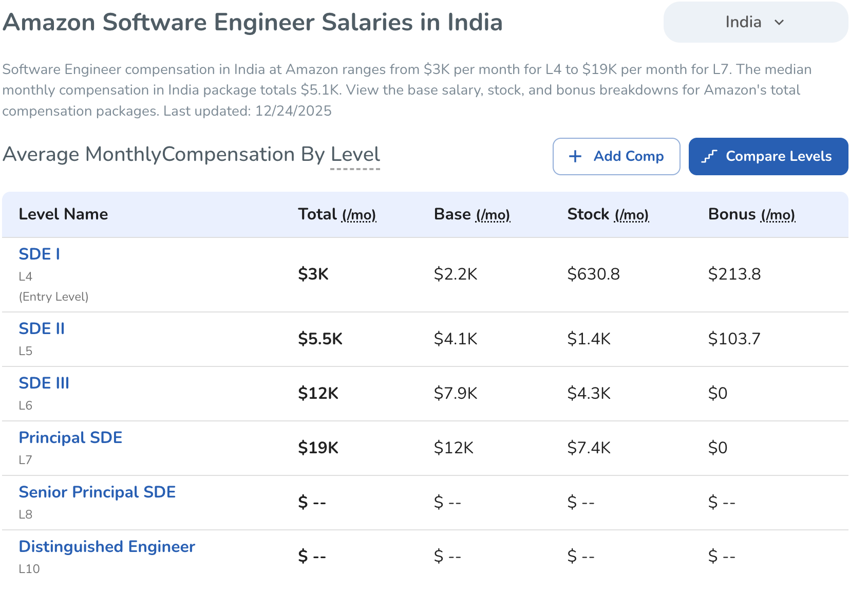Viewport: 868px width, 590px height.
Task: Click the Bonus (/mo) column header
Action: pos(751,214)
